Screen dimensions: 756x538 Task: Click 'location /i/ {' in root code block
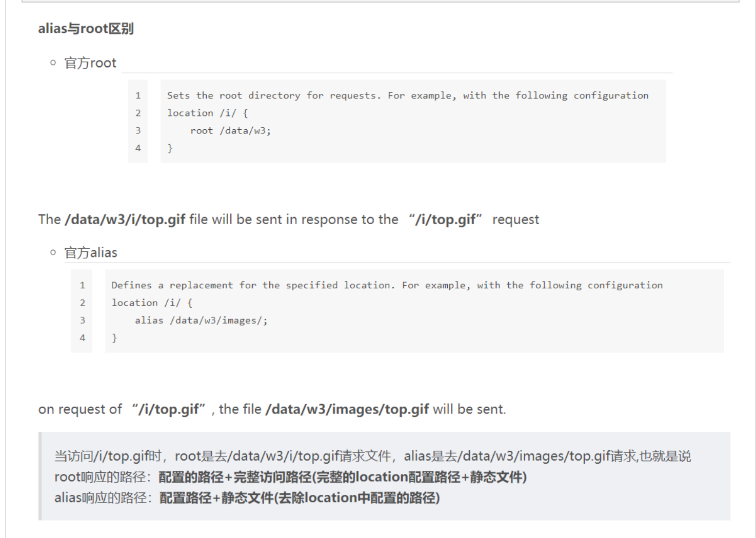(207, 113)
